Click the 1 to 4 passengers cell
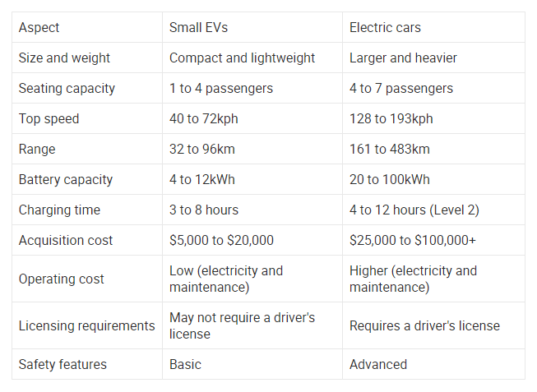Image resolution: width=537 pixels, height=392 pixels. point(252,88)
